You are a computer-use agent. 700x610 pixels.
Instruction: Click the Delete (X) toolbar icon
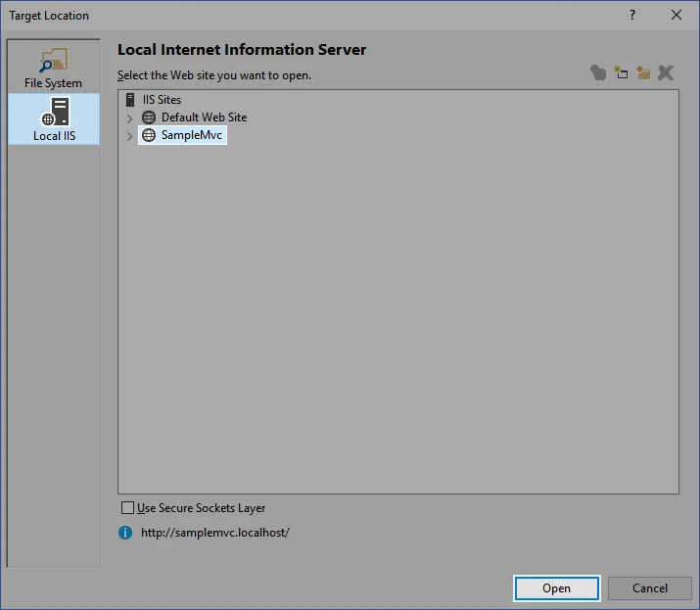(x=666, y=72)
